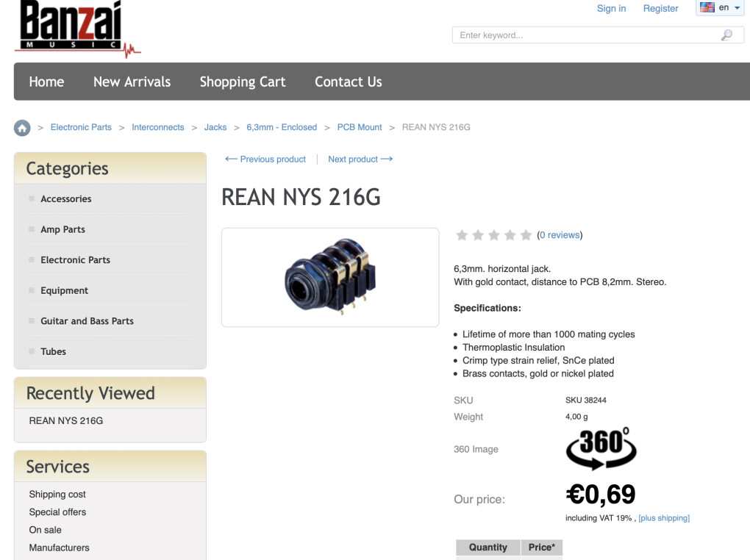Viewport: 750px width, 560px height.
Task: Open Shipping cost service link
Action: tap(57, 494)
